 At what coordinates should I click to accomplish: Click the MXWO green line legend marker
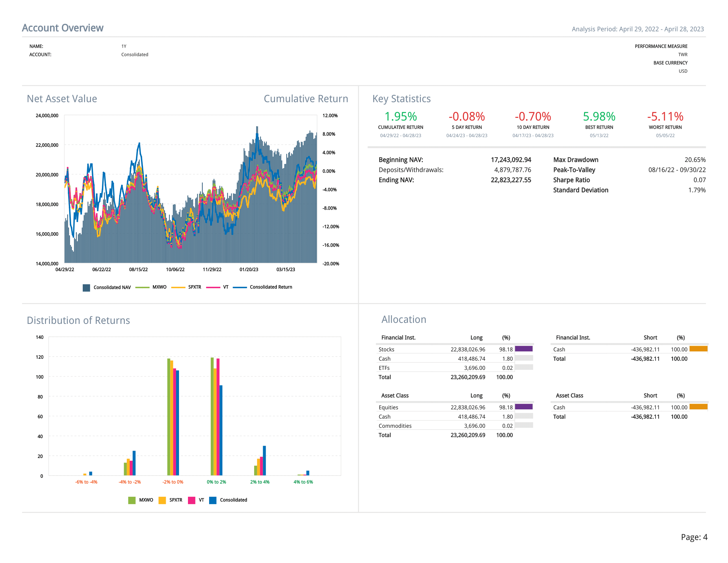pyautogui.click(x=142, y=287)
